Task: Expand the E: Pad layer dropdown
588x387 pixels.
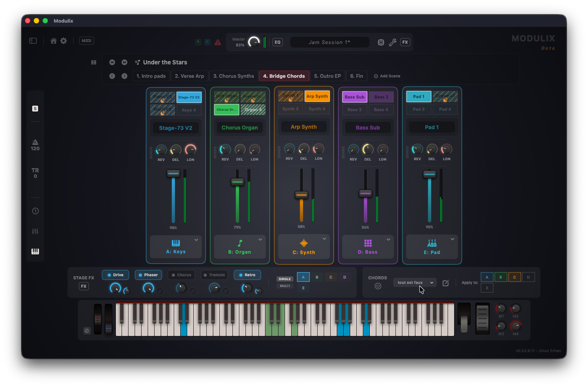Action: click(453, 239)
